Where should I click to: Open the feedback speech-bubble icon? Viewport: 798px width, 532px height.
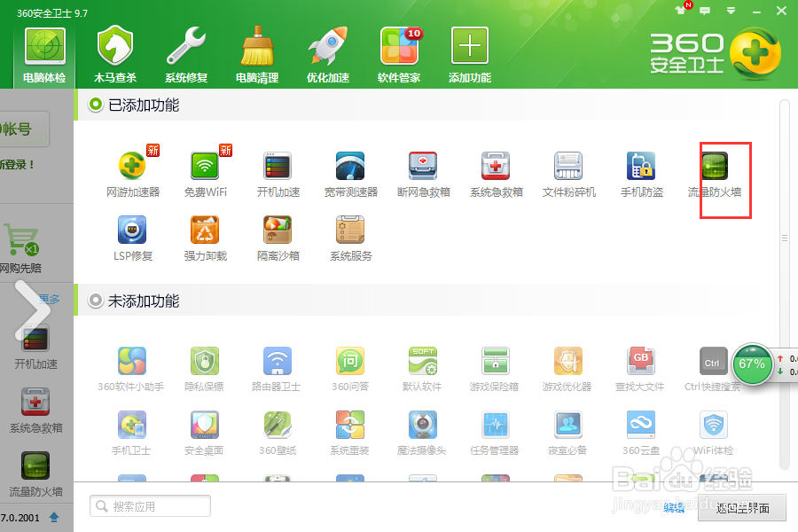[x=705, y=11]
